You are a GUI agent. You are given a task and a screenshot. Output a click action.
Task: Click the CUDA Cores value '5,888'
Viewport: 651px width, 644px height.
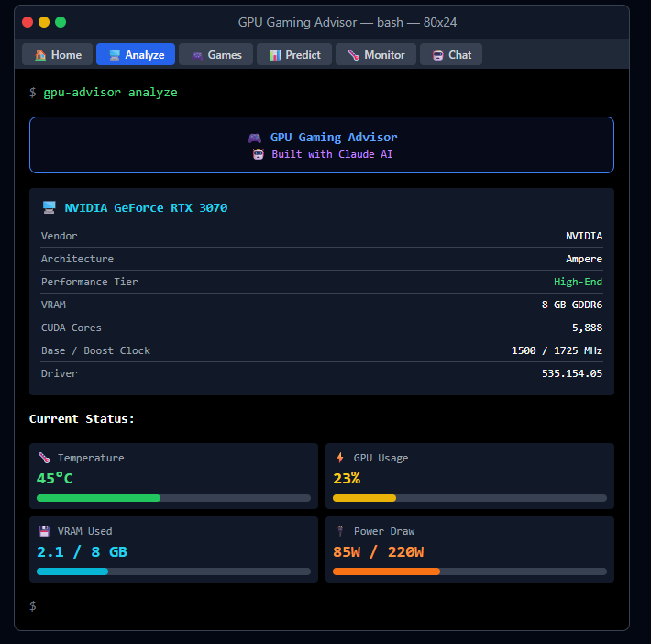(587, 328)
